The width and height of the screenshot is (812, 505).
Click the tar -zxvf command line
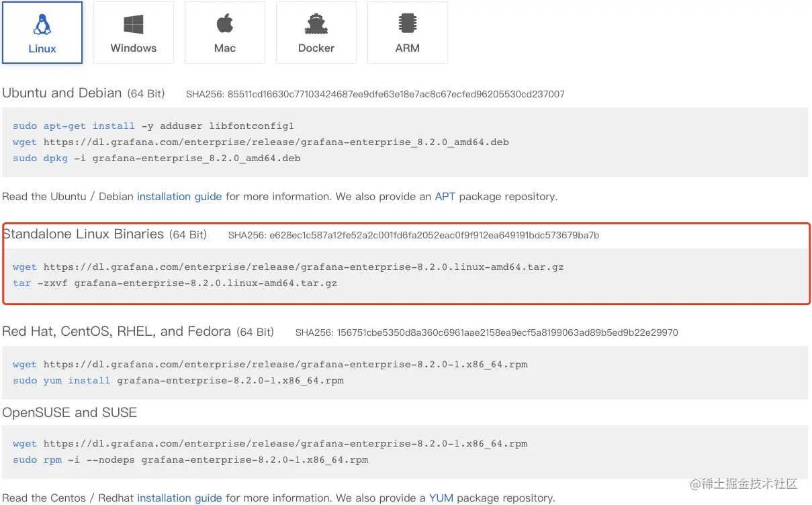tap(175, 283)
